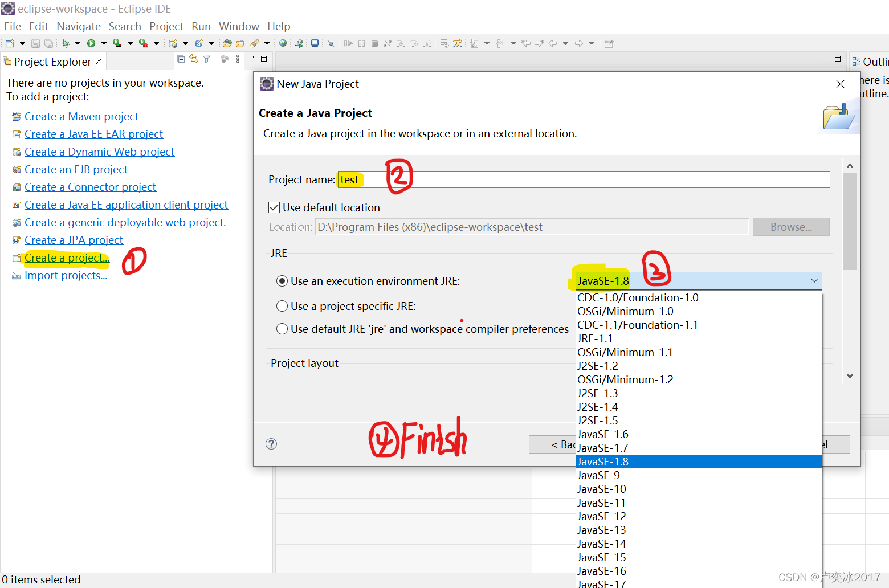The width and height of the screenshot is (889, 588).
Task: Click Create a Maven project link
Action: point(81,116)
